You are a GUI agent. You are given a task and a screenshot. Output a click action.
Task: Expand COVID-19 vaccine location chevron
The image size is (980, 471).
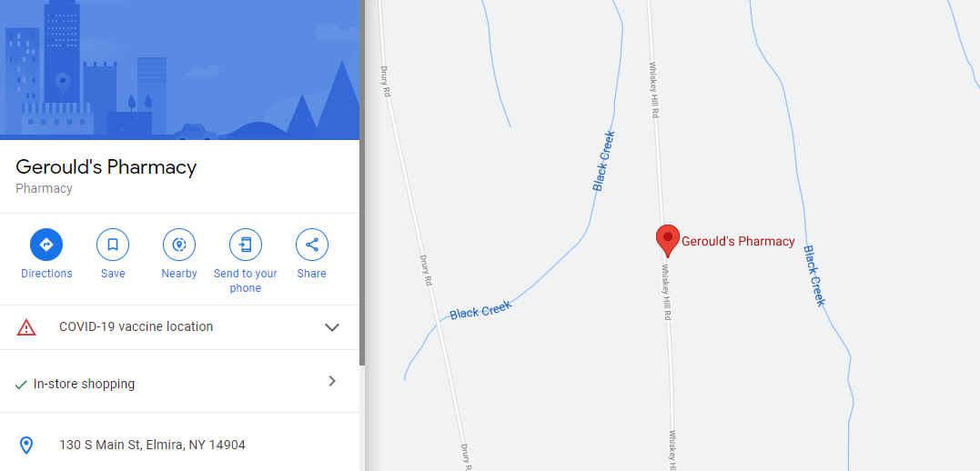[x=332, y=327]
